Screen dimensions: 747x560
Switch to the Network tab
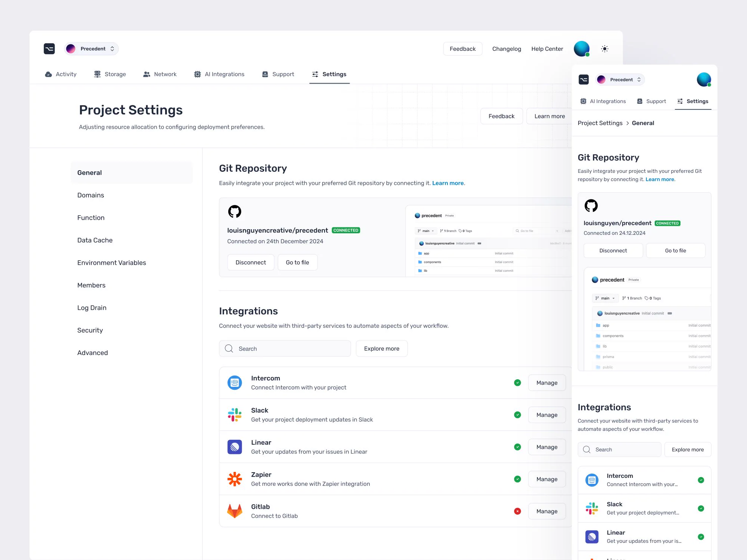click(x=160, y=74)
